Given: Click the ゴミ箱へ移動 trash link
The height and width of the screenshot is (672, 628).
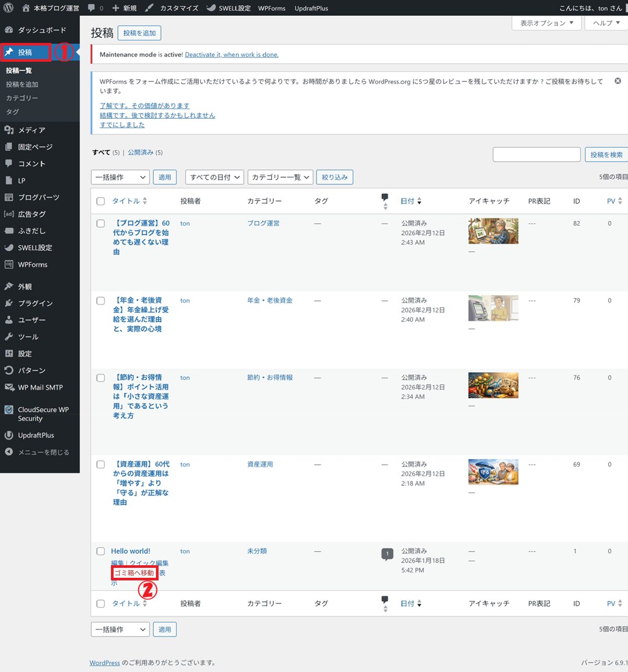Looking at the screenshot, I should click(134, 573).
